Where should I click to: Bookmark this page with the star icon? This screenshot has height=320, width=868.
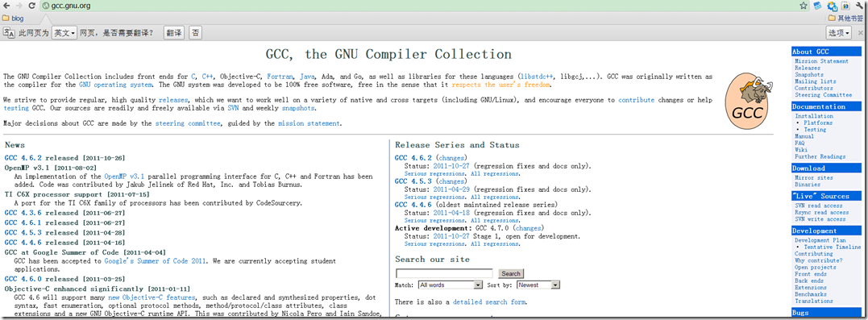click(x=804, y=6)
